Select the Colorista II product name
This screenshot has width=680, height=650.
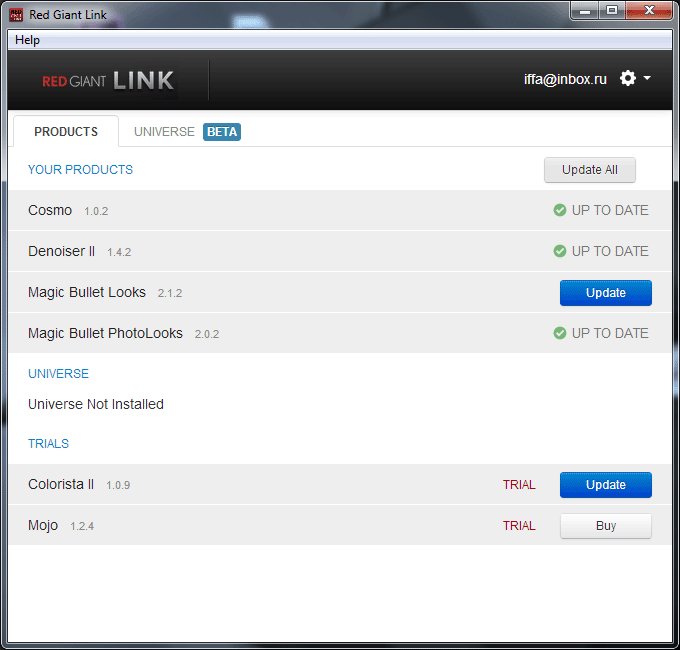(x=61, y=484)
